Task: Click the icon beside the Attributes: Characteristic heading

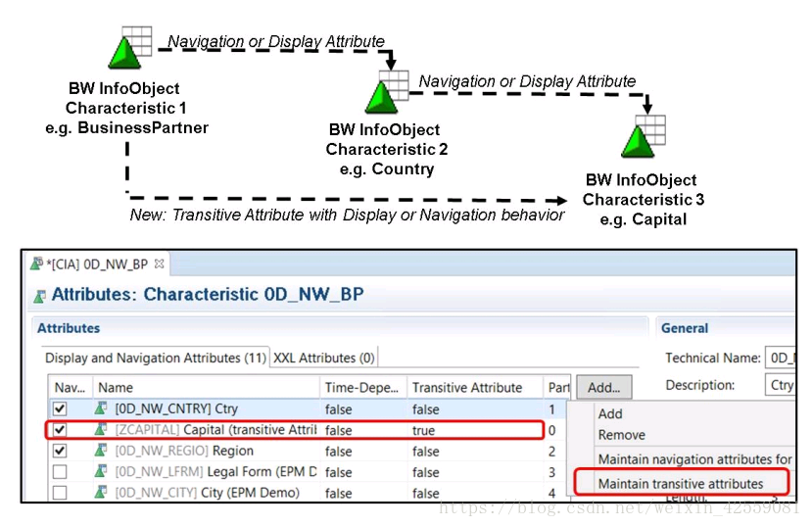Action: click(x=40, y=296)
